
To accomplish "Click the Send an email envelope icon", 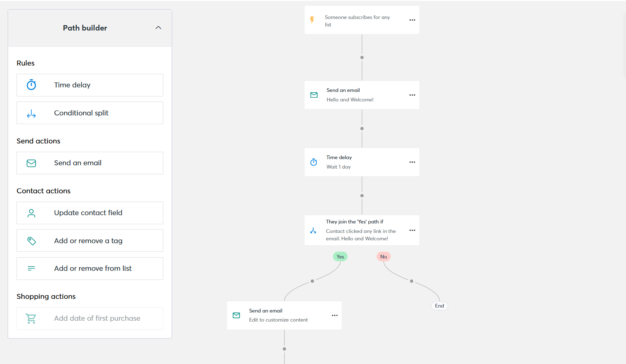I will pyautogui.click(x=31, y=163).
